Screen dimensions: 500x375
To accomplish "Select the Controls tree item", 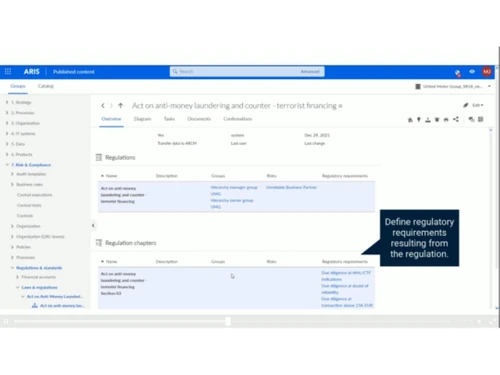I will (25, 216).
